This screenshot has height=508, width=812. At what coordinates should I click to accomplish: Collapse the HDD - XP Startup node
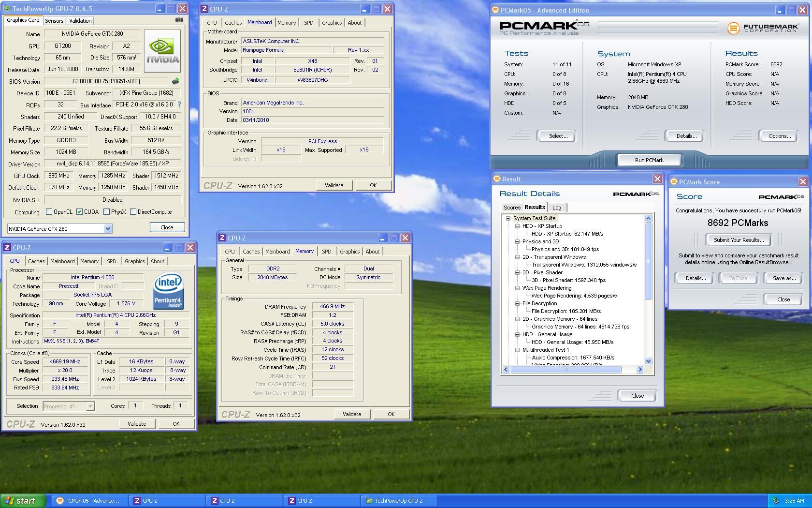(518, 226)
